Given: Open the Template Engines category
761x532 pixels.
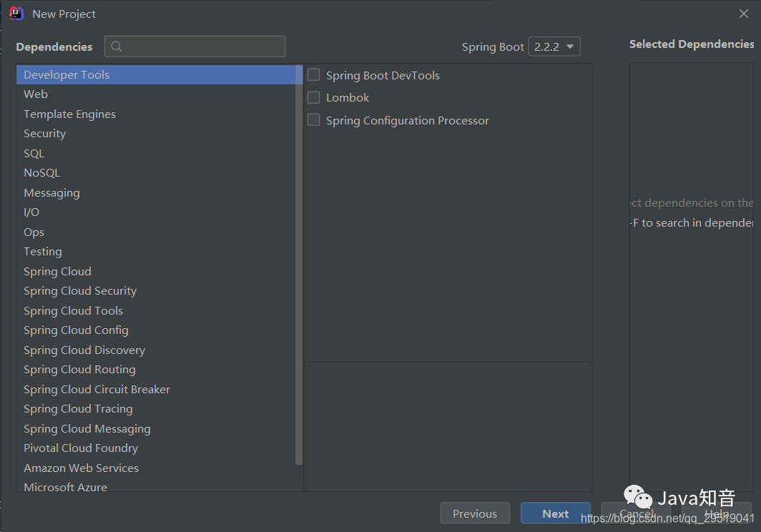Looking at the screenshot, I should point(156,114).
